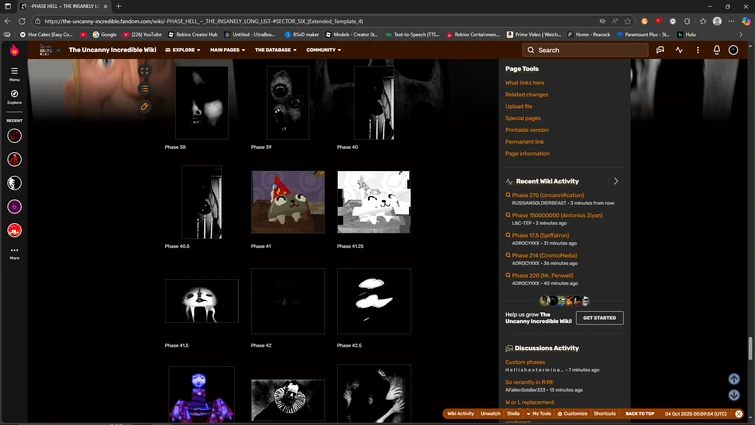The width and height of the screenshot is (755, 425).
Task: Show more bookmarks with the chevron
Action: tap(741, 35)
